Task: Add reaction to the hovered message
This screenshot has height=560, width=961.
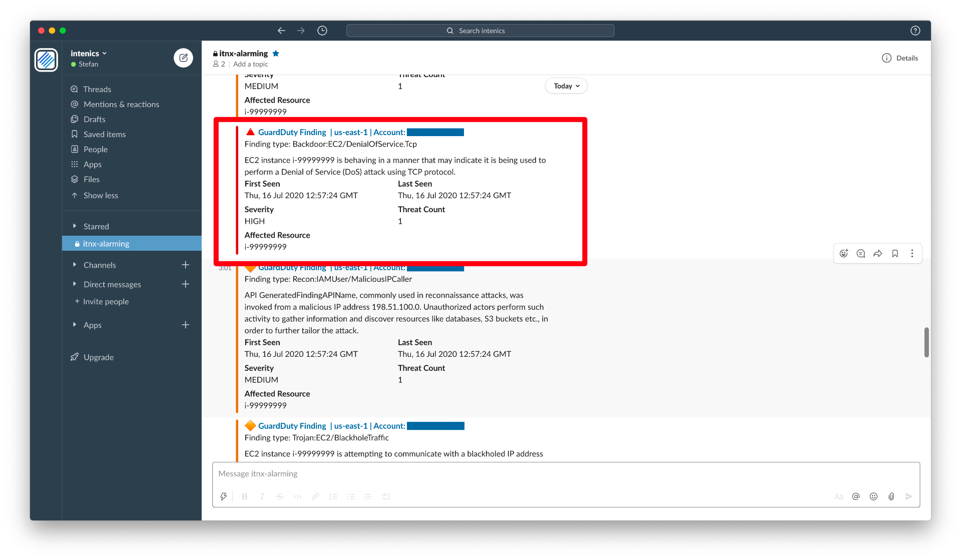Action: pos(844,254)
